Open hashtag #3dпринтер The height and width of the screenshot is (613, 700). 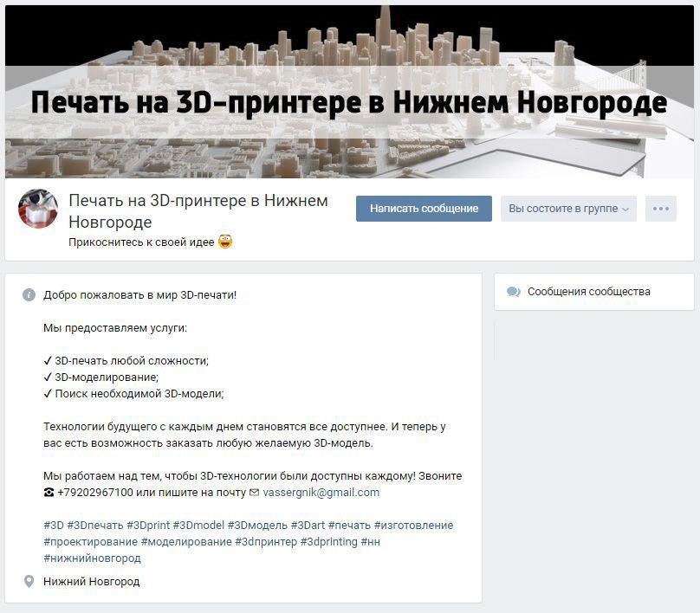(x=266, y=542)
